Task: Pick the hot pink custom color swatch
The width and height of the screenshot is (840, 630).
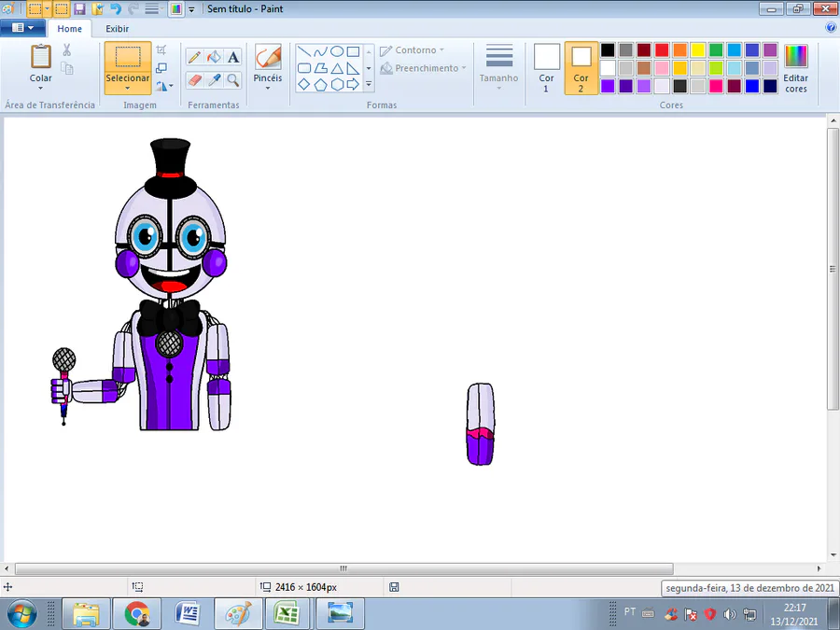Action: pyautogui.click(x=716, y=86)
